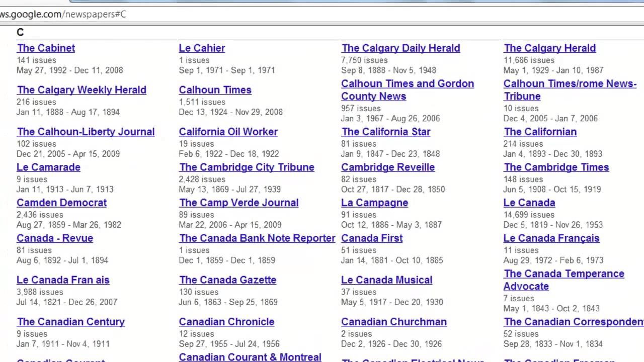Click date range 'Aug 27, 1859 - Mar 26, 1982'
Viewport: 644px width, 362px height.
pos(69,225)
